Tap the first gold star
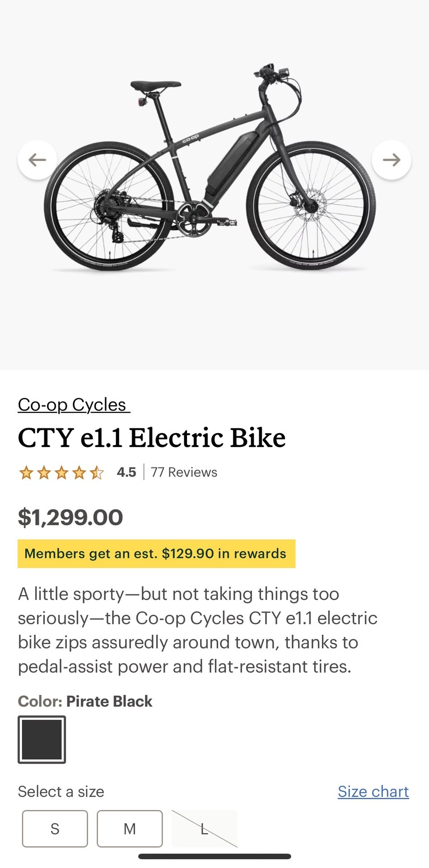The image size is (429, 868). click(x=26, y=473)
